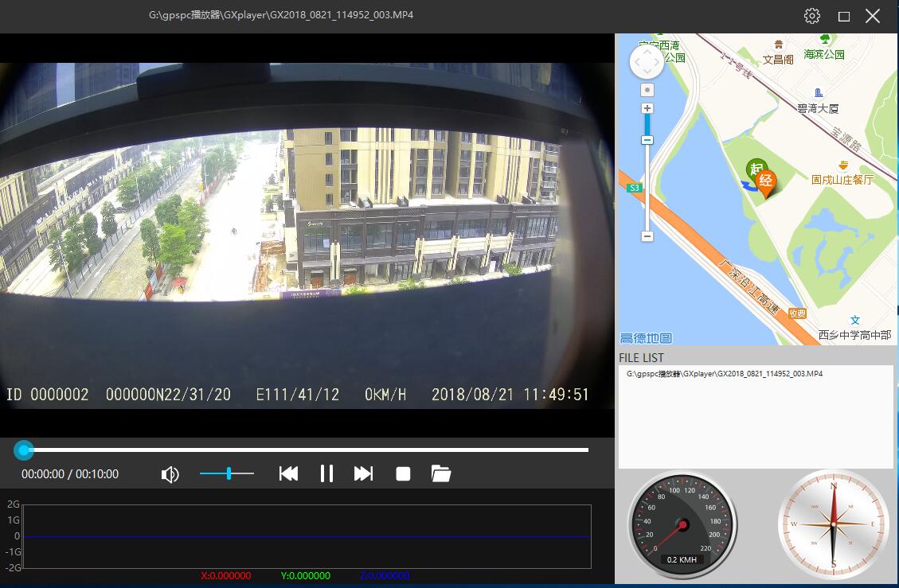Screen dimensions: 899x588
Task: Click the 固成山庄餐厅 restaurant label on the map
Action: tap(842, 180)
